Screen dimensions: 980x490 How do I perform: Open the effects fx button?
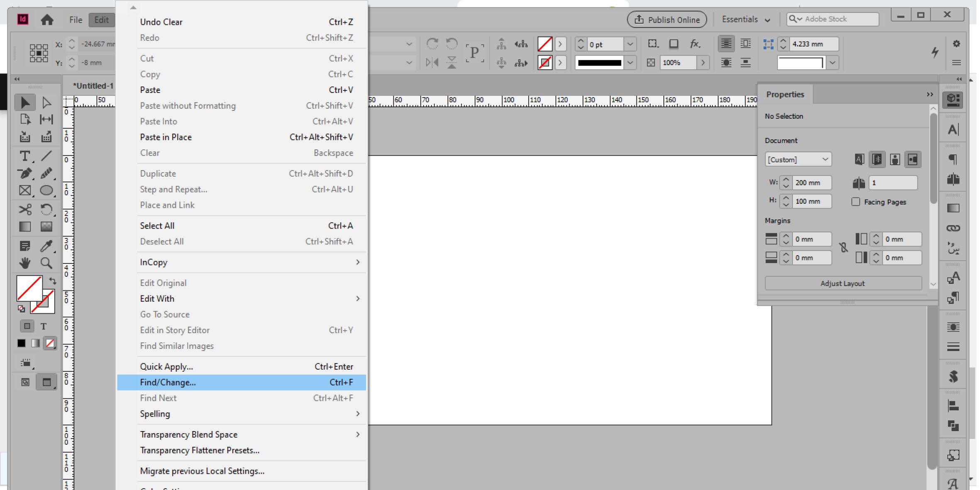[x=695, y=44]
